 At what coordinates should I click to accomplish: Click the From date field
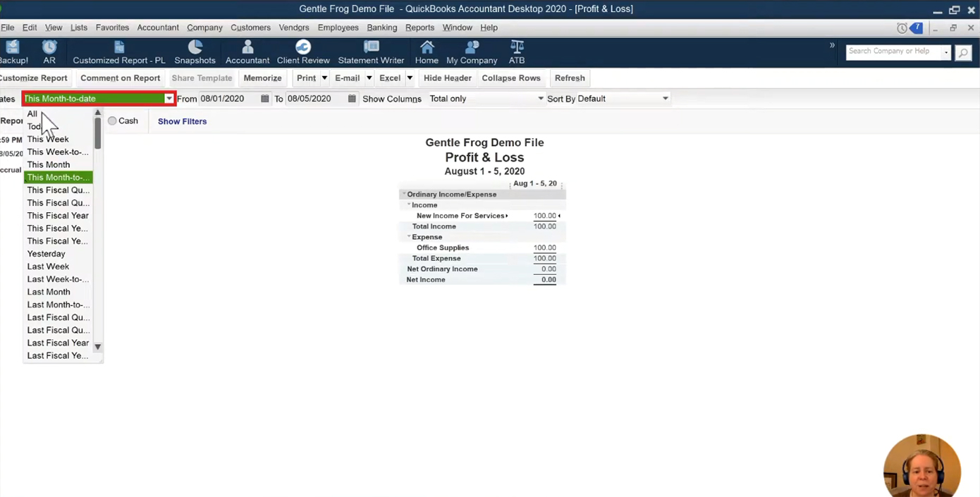click(x=229, y=99)
